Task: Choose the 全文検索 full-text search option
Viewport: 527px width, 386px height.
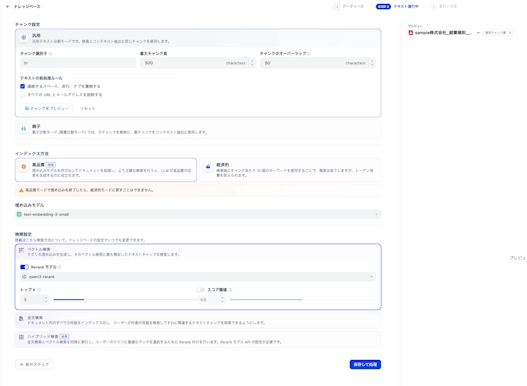Action: pyautogui.click(x=198, y=320)
